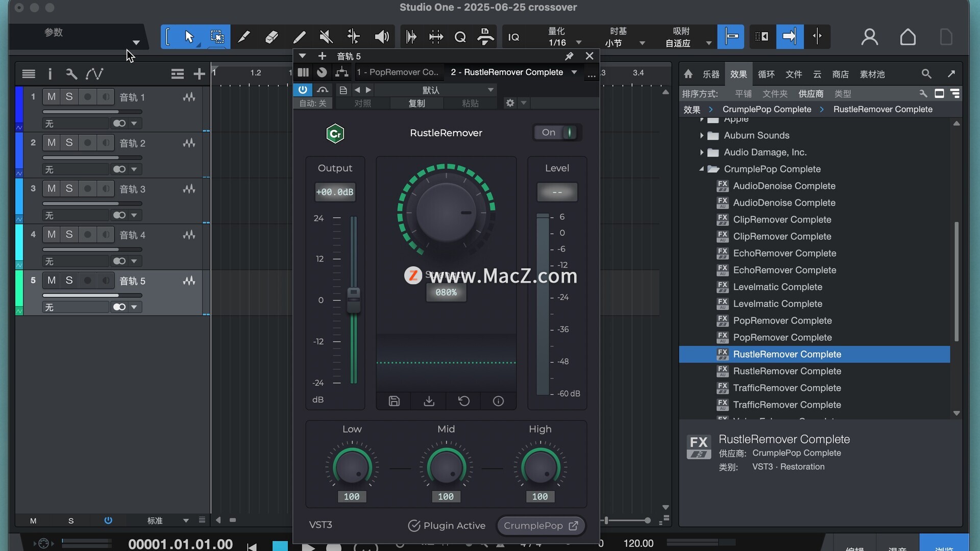980x551 pixels.
Task: Open the 吸附 自适应 dropdown
Action: 708,43
